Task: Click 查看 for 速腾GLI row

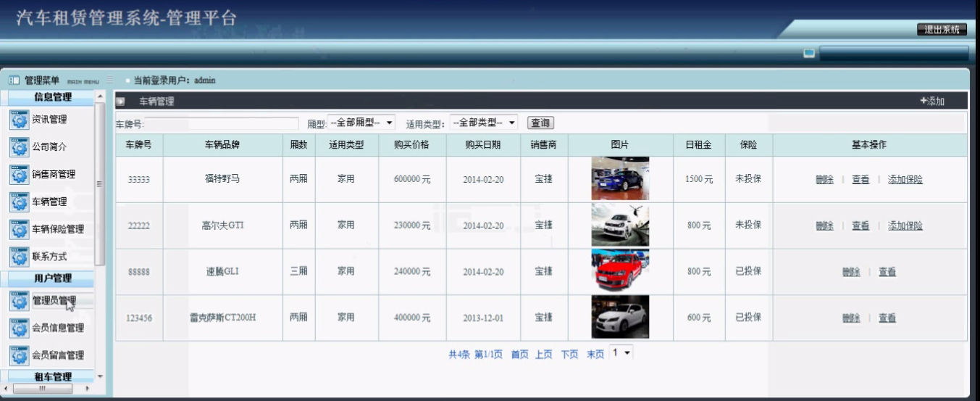Action: point(887,272)
